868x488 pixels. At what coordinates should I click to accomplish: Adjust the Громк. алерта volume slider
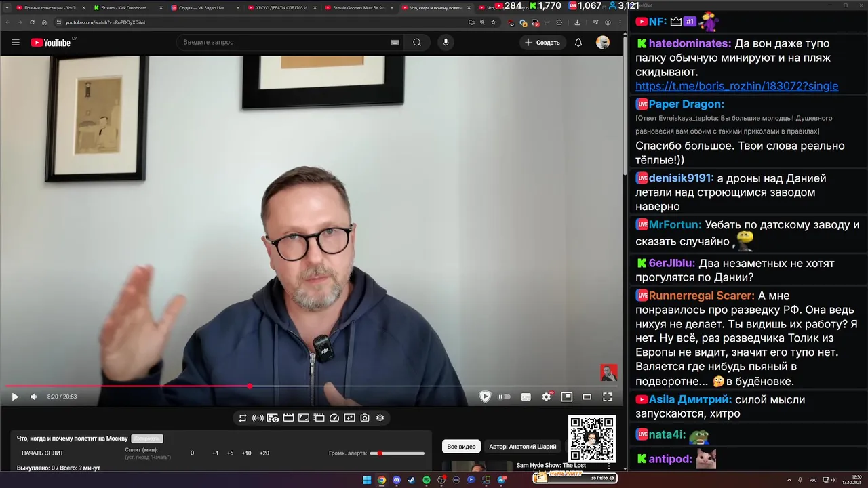397,453
